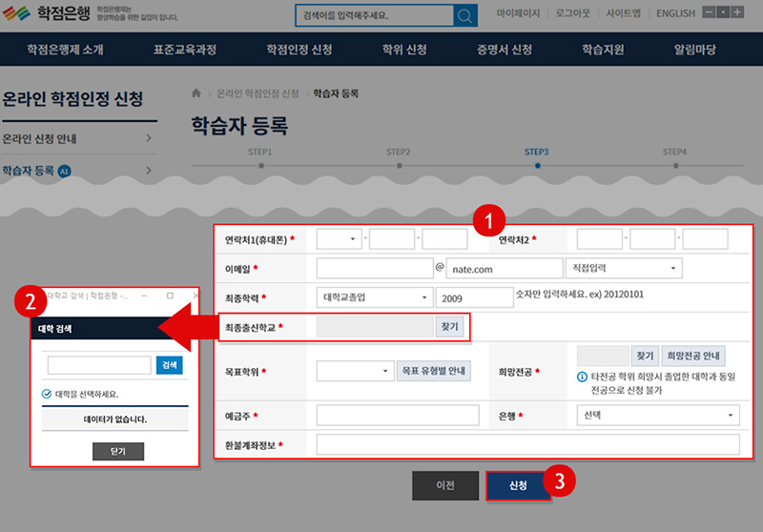The image size is (763, 532).
Task: Expand 온라인 신청 안내 sidebar chevron
Action: tap(149, 139)
